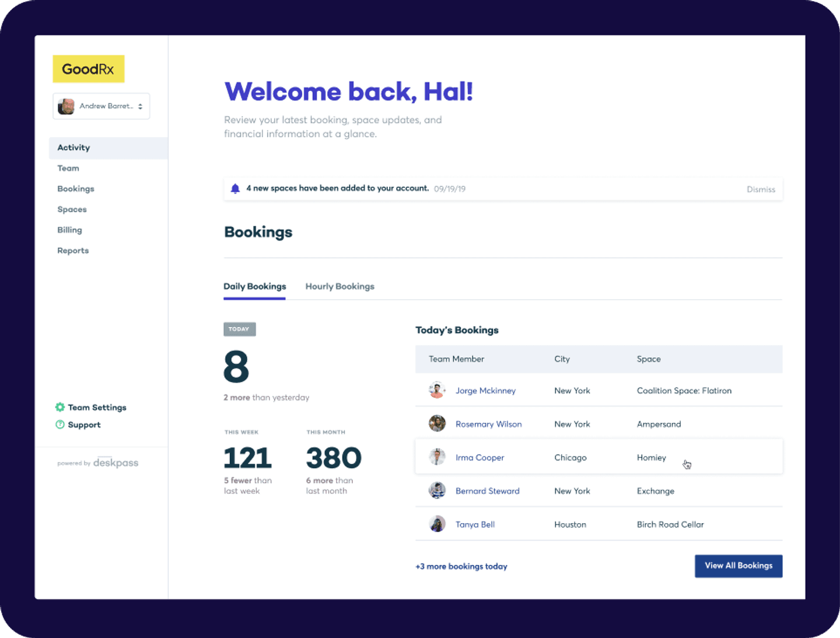Open the Reports sidebar item
The height and width of the screenshot is (638, 840).
coord(73,251)
